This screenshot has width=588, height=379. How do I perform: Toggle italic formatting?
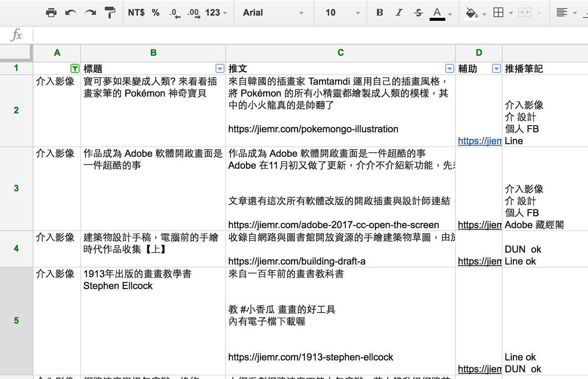tap(399, 13)
